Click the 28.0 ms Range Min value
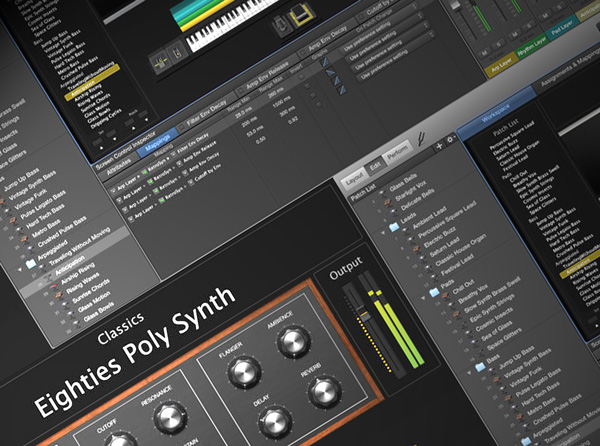600x446 pixels. coord(242,114)
